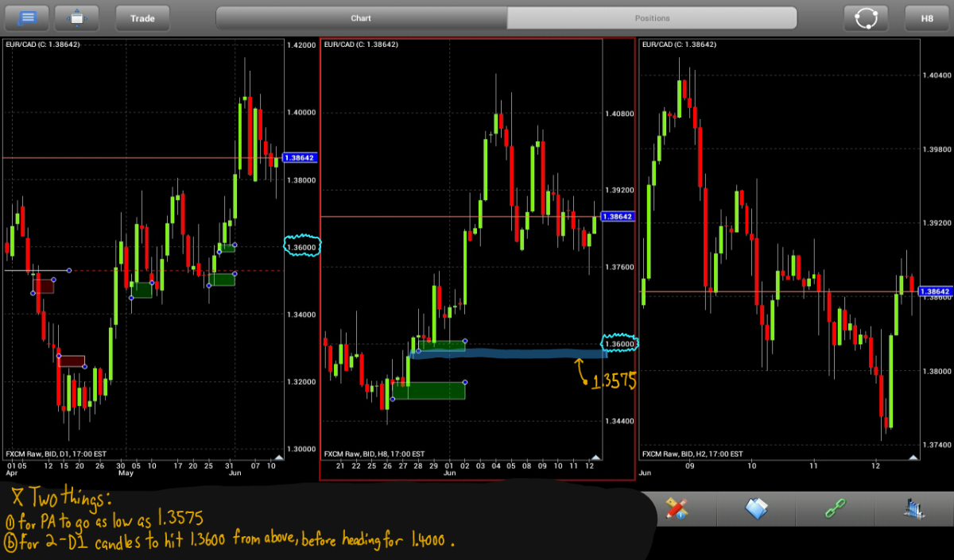Click the EUR/CAD title on the H8 chart
This screenshot has width=954, height=560.
(360, 44)
